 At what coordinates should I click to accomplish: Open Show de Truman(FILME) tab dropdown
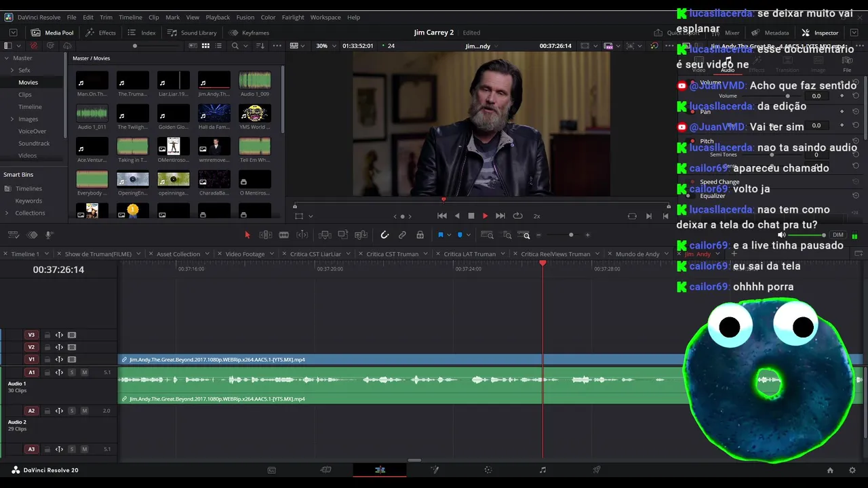138,254
